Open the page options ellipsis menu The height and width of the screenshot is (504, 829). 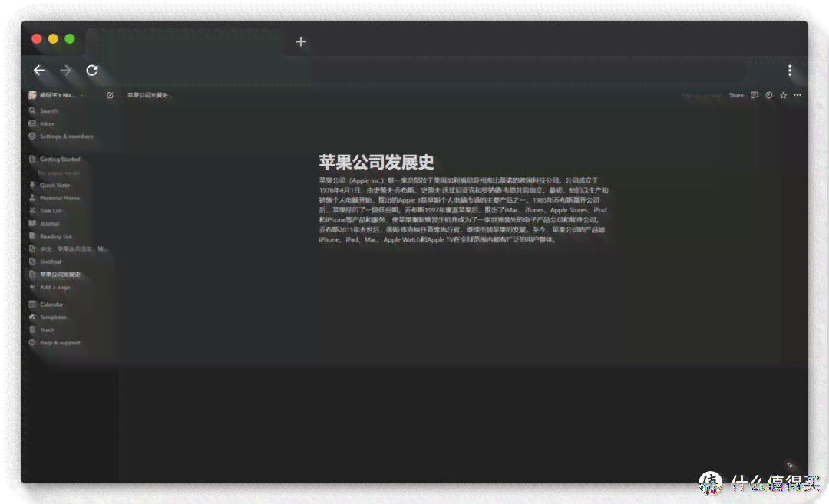[798, 95]
